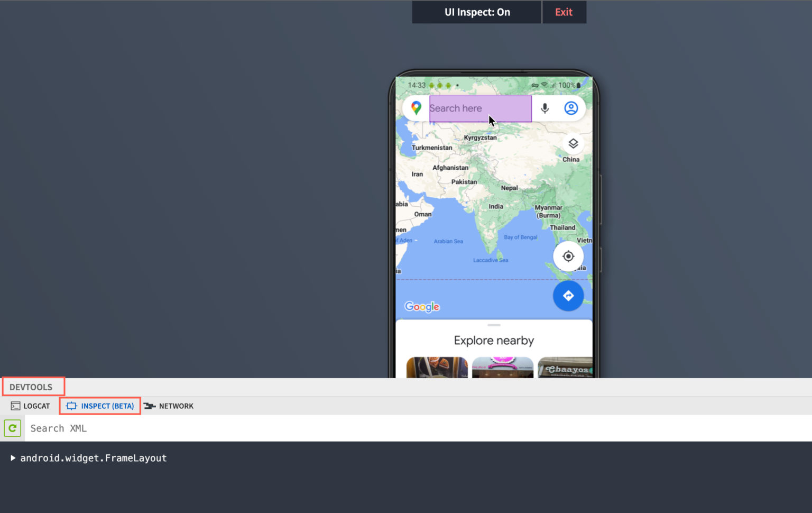Switch to the NETWORK tab
The height and width of the screenshot is (513, 812).
point(169,406)
